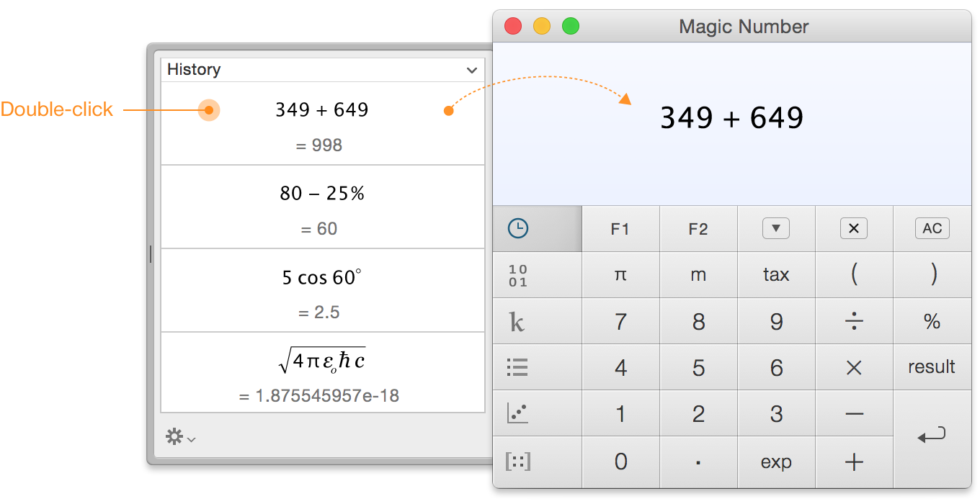Image resolution: width=980 pixels, height=504 pixels.
Task: Select the square root formula history entry
Action: click(322, 360)
